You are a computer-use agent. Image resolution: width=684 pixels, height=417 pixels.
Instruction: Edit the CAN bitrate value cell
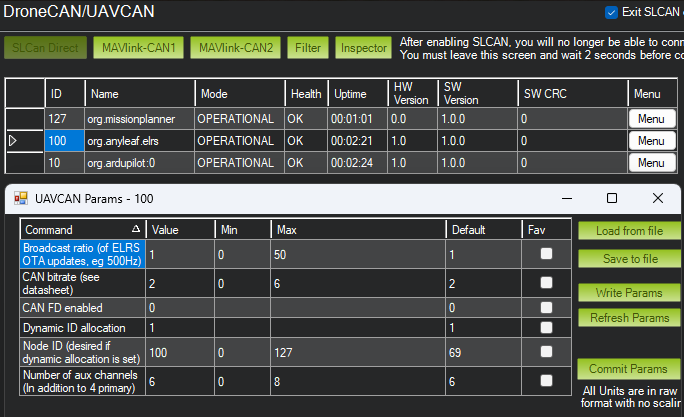[180, 284]
